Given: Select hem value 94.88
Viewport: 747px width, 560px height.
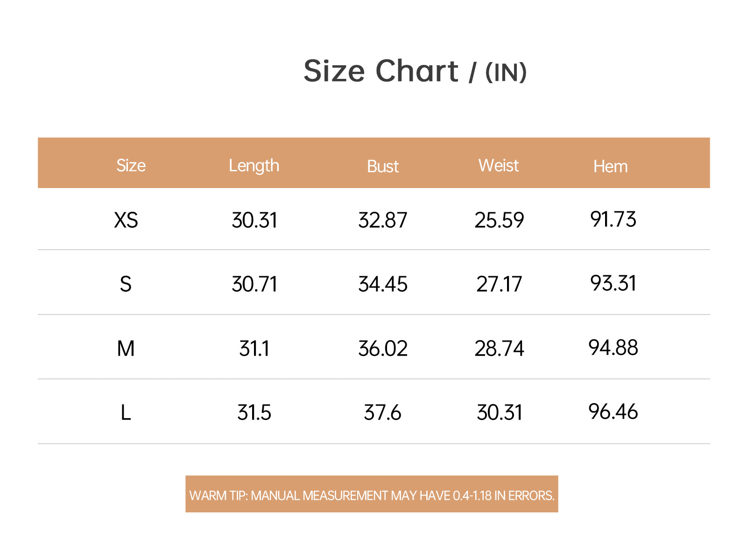Looking at the screenshot, I should pos(613,348).
